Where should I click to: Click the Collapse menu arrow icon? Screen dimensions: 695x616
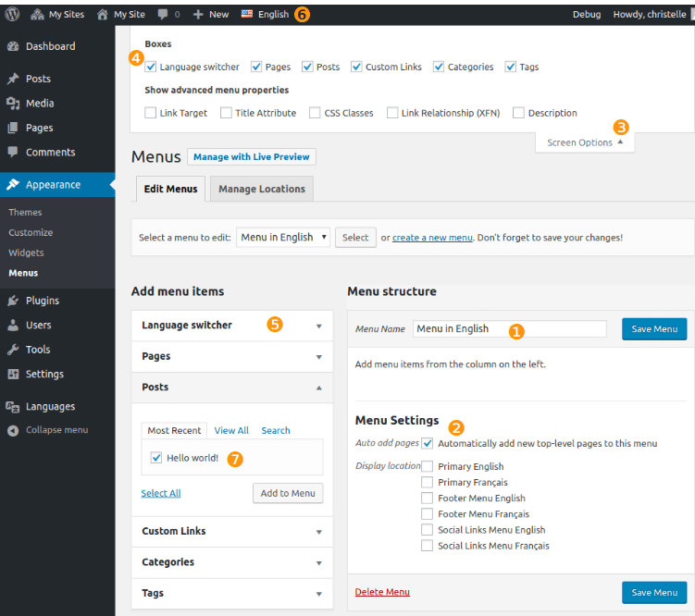[13, 430]
